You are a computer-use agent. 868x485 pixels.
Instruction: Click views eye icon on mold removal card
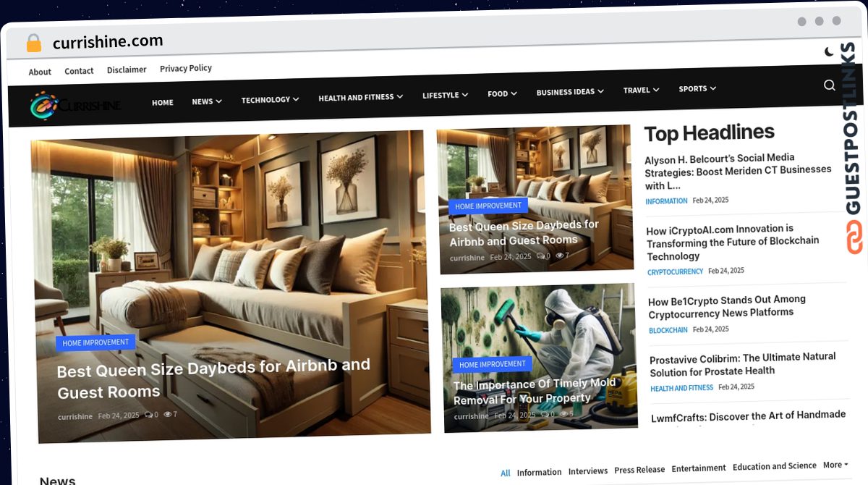click(x=561, y=415)
